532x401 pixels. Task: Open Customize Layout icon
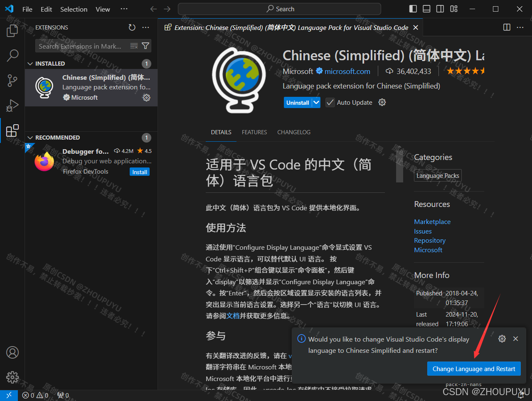pyautogui.click(x=454, y=9)
